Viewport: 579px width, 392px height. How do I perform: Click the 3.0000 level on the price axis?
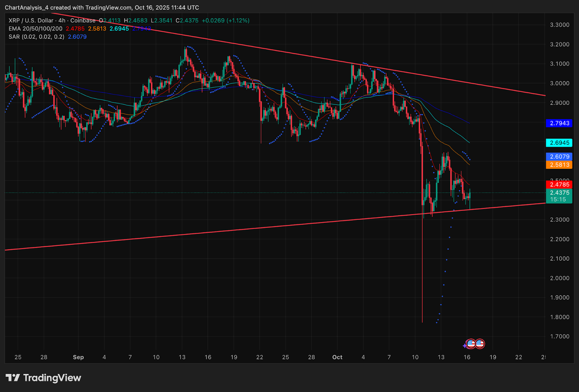click(x=559, y=83)
